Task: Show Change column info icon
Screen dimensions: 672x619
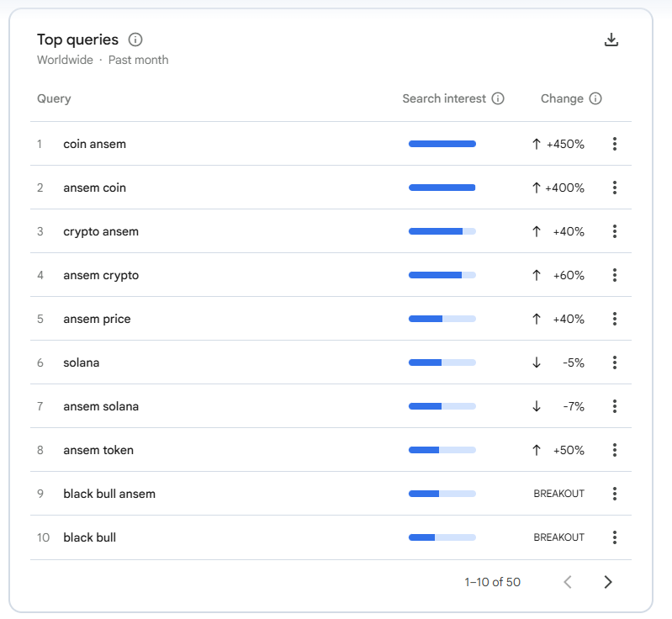Action: 595,98
